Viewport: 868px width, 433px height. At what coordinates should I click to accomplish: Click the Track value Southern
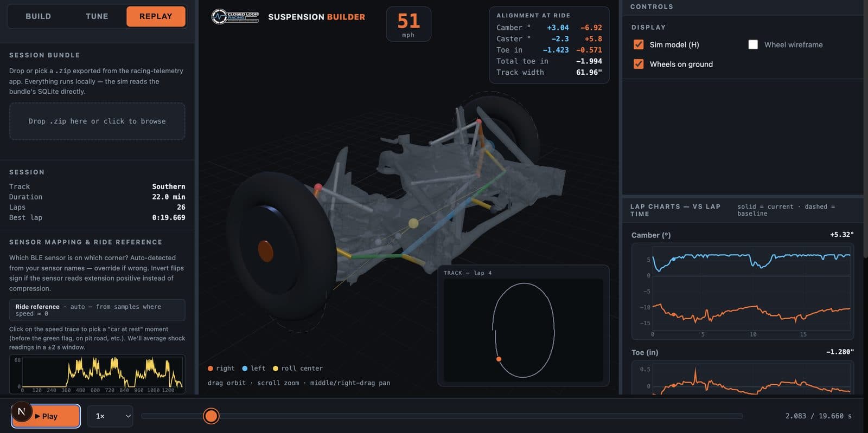[168, 186]
